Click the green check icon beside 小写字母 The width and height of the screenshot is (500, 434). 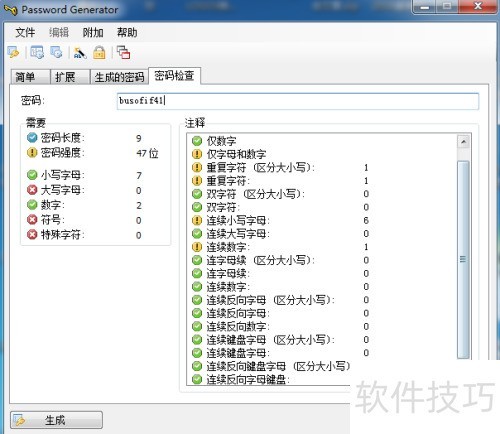point(32,175)
